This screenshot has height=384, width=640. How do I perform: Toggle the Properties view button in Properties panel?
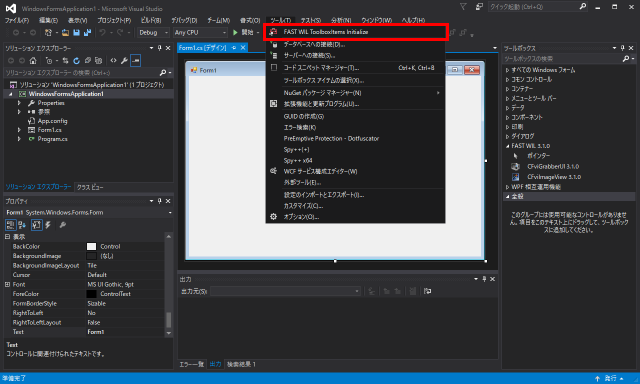(37, 224)
